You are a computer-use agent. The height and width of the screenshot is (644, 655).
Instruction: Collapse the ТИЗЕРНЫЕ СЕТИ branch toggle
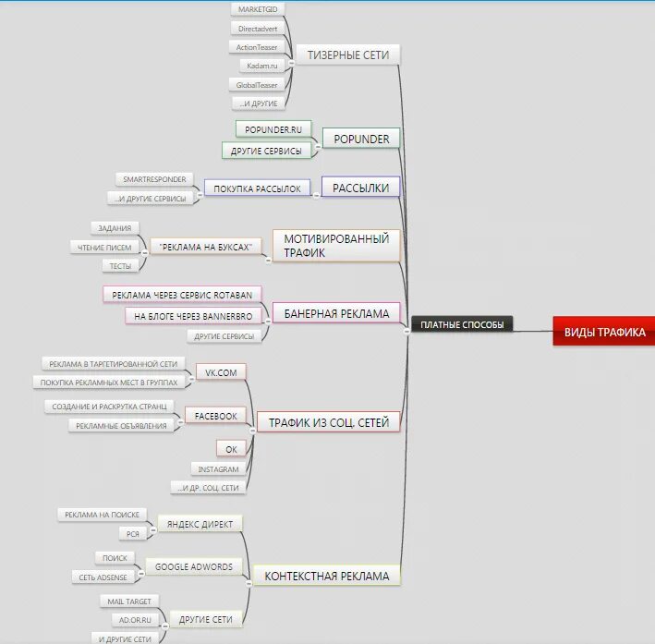point(292,63)
